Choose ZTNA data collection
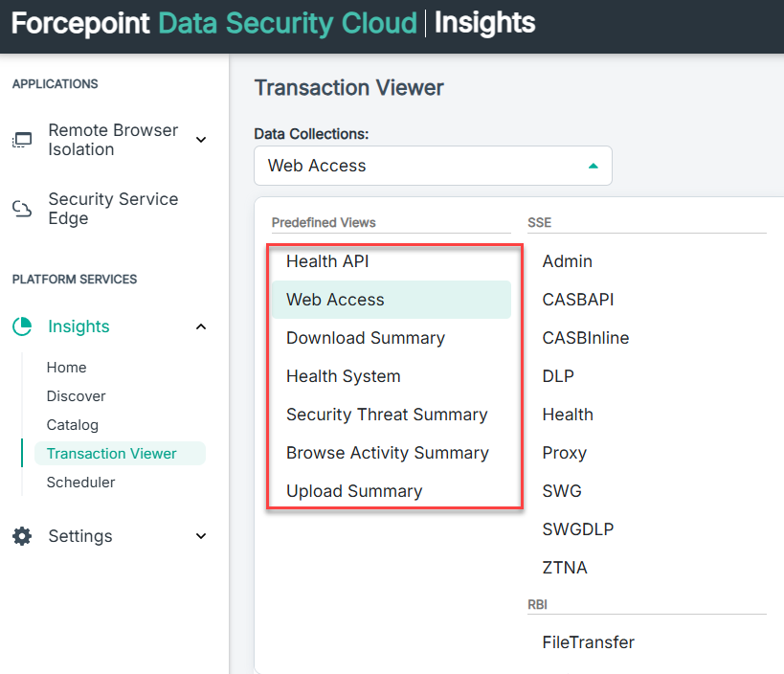 [565, 568]
